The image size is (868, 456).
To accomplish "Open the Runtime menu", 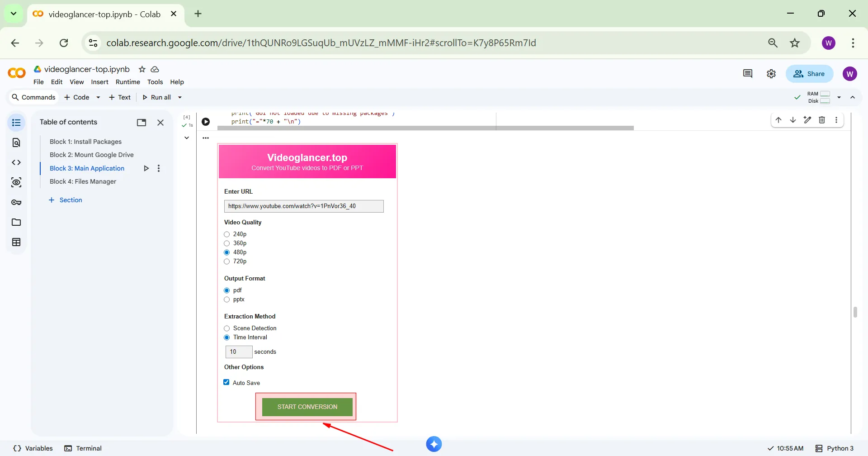I will (x=128, y=82).
